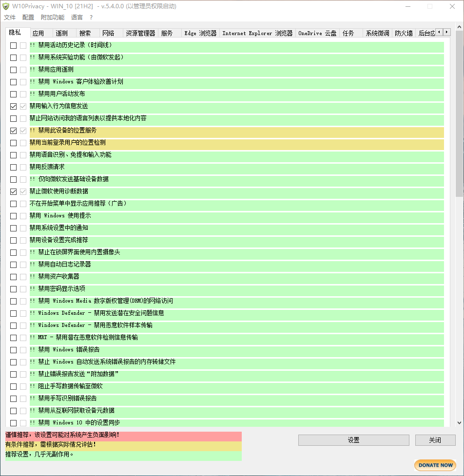
Task: Switch to the 任务 tab
Action: [351, 34]
